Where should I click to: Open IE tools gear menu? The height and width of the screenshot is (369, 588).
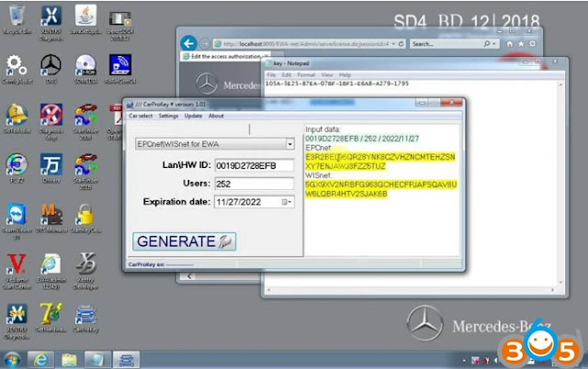click(533, 44)
